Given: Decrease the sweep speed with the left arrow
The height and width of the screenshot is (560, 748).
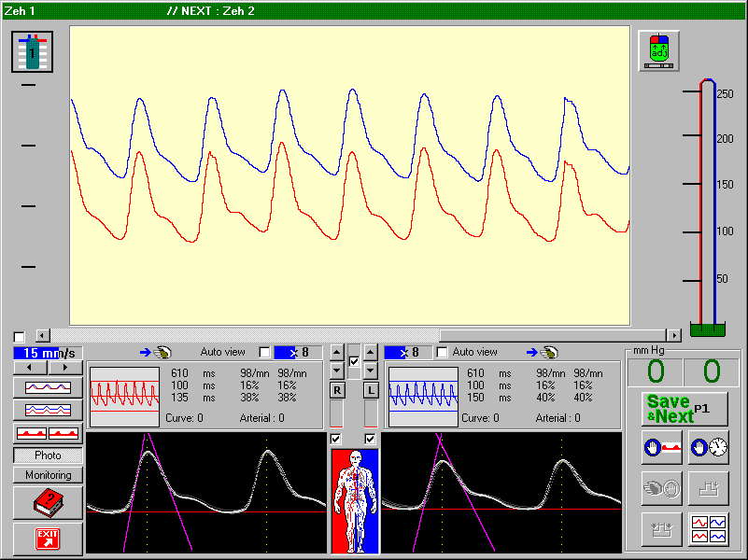Looking at the screenshot, I should click(x=30, y=368).
